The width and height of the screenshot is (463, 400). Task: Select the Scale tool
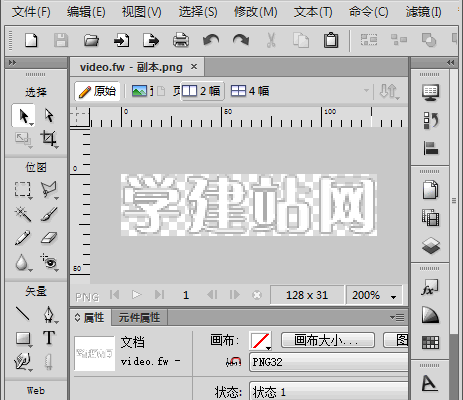23,139
